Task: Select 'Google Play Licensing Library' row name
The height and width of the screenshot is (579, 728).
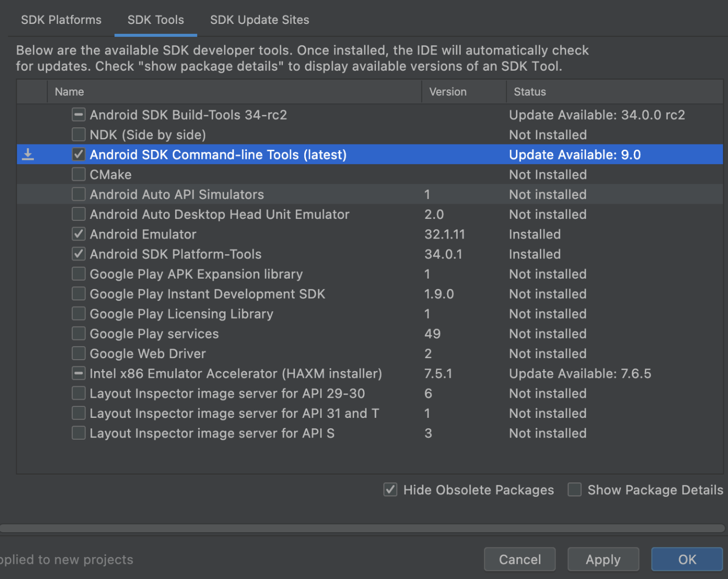Action: (181, 314)
